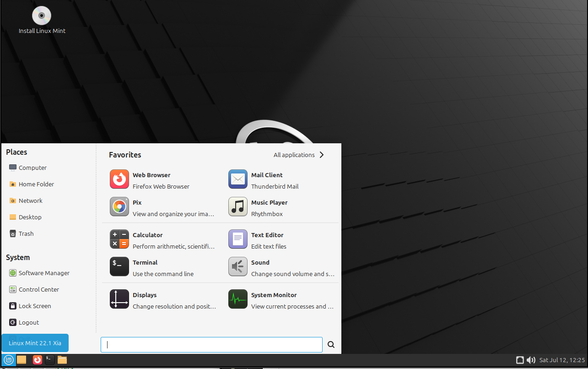Open Displays settings
This screenshot has width=588, height=369.
point(119,299)
